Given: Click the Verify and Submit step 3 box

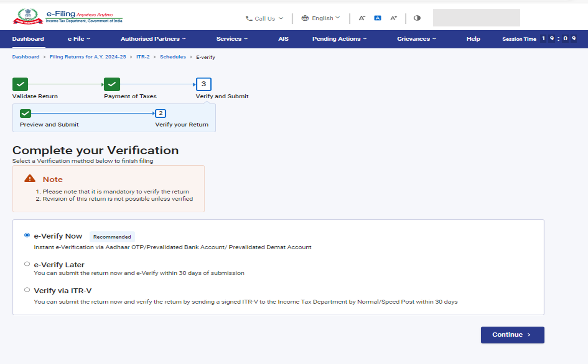Looking at the screenshot, I should (203, 84).
